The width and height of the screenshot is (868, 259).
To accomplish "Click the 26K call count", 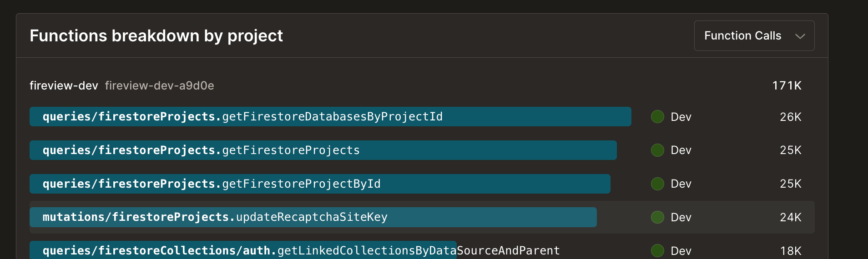I will [x=790, y=117].
